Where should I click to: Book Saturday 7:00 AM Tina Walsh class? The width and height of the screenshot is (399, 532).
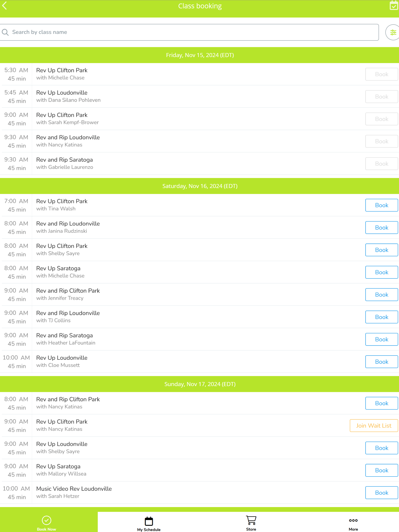[381, 205]
